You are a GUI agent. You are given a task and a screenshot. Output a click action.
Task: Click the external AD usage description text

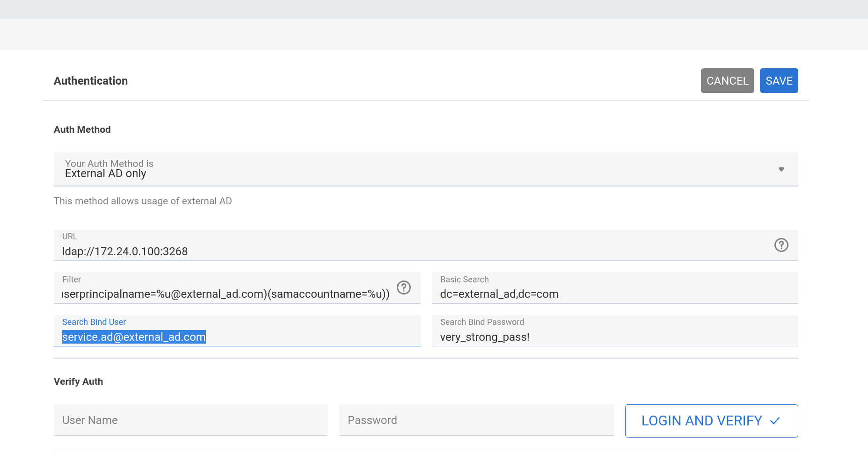tap(143, 201)
